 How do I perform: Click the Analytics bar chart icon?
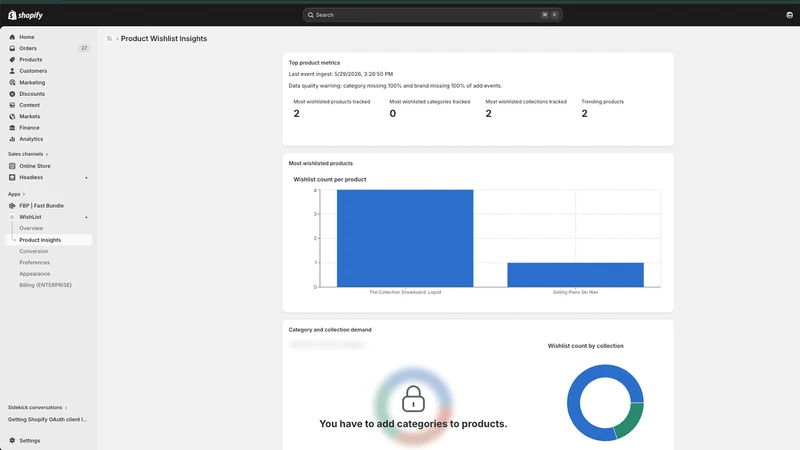(x=12, y=139)
